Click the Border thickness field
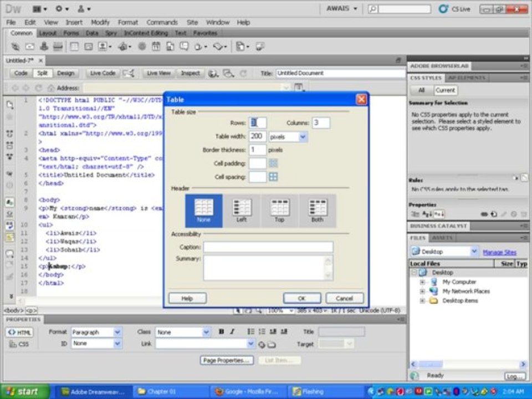 click(x=258, y=150)
